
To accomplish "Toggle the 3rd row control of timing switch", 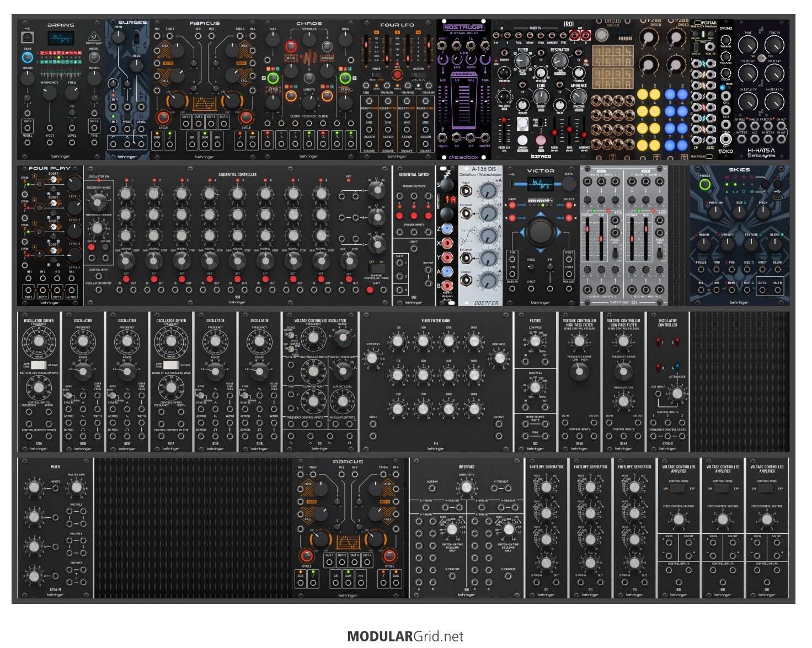I will (x=376, y=269).
